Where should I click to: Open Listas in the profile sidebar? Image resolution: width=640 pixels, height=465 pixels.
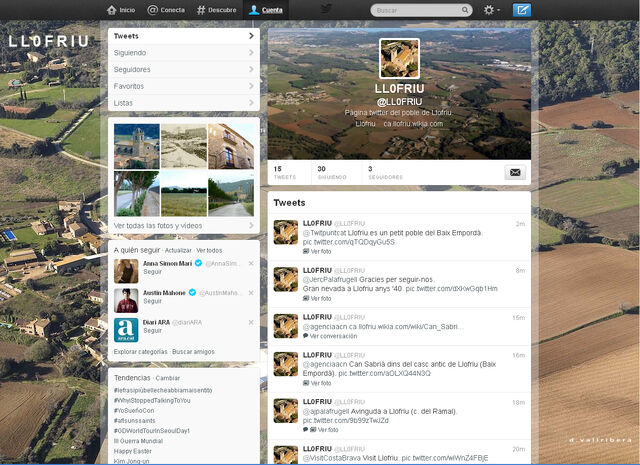click(184, 103)
